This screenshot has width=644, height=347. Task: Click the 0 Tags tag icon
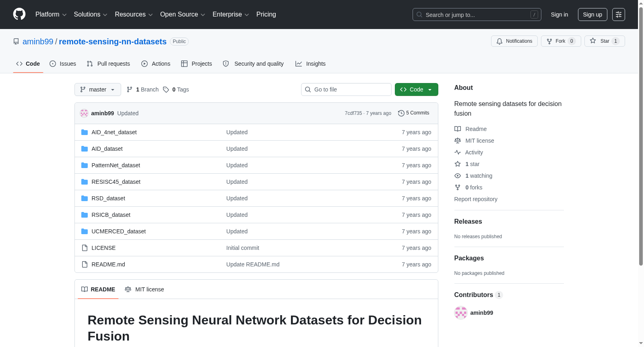coord(166,89)
